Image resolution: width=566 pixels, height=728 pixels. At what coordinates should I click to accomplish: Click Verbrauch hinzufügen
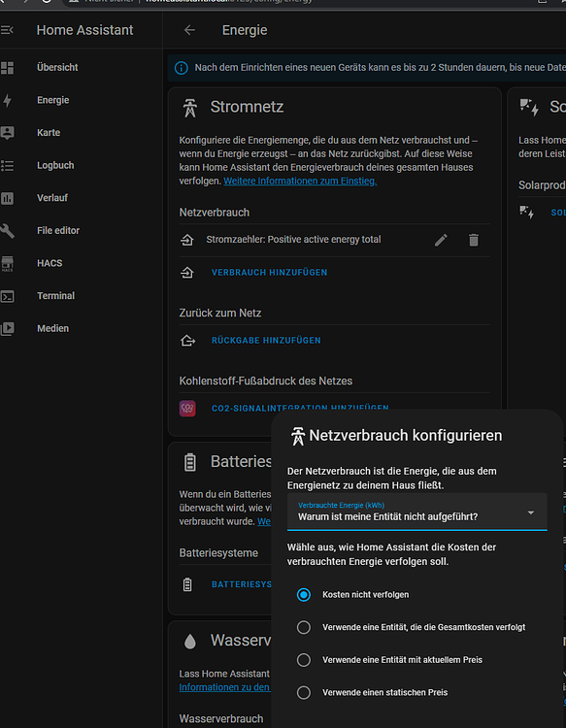click(269, 273)
